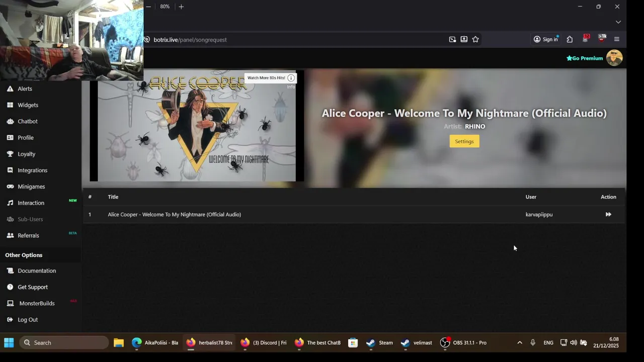Viewport: 644px width, 362px height.
Task: Switch to velimast Steam window
Action: click(x=417, y=342)
